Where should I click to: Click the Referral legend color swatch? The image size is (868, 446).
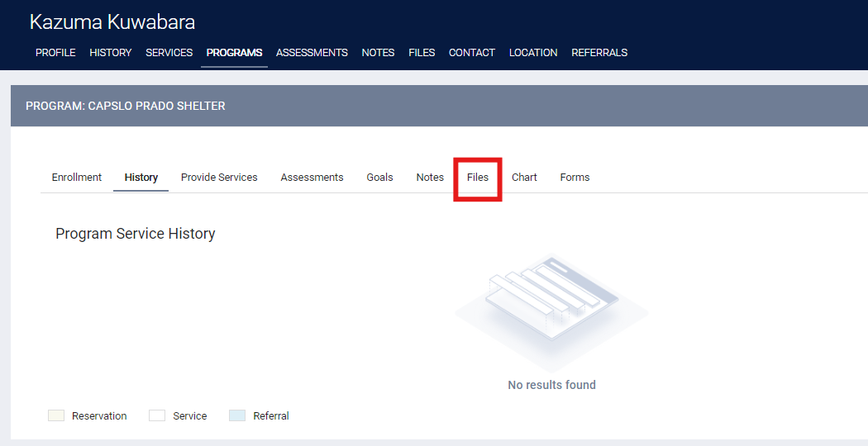(x=237, y=415)
